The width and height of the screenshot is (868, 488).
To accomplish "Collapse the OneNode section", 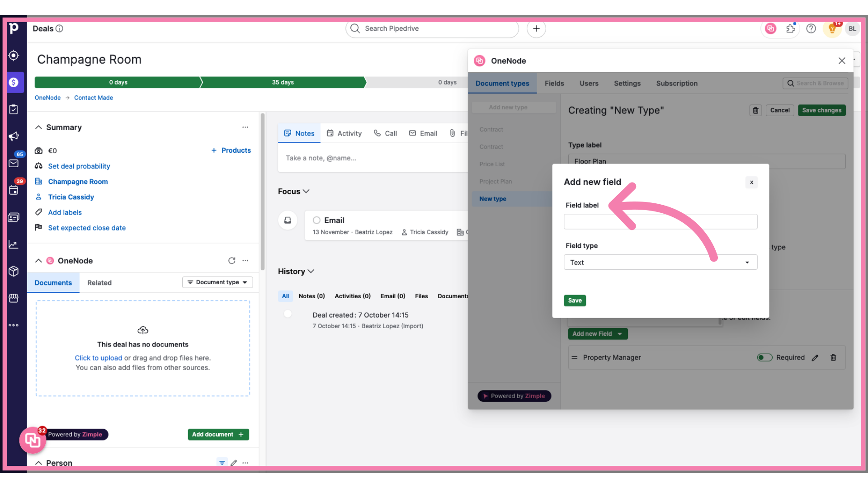I will pyautogui.click(x=39, y=261).
